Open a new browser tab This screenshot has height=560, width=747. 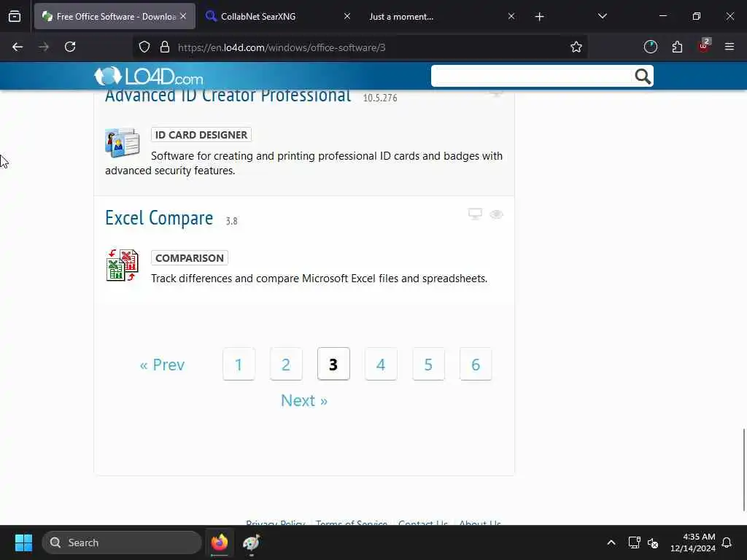(539, 17)
